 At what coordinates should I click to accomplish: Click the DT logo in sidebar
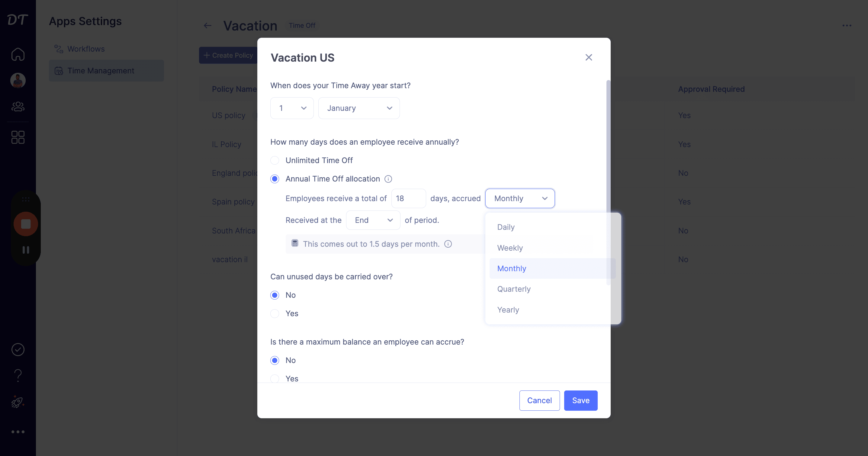[18, 20]
